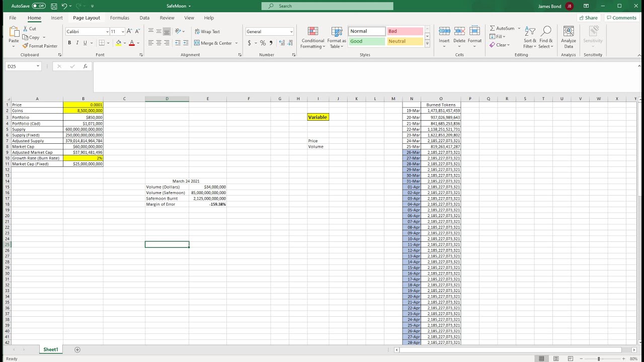Expand the Name Box dropdown
Image resolution: width=644 pixels, height=362 pixels.
tap(38, 66)
